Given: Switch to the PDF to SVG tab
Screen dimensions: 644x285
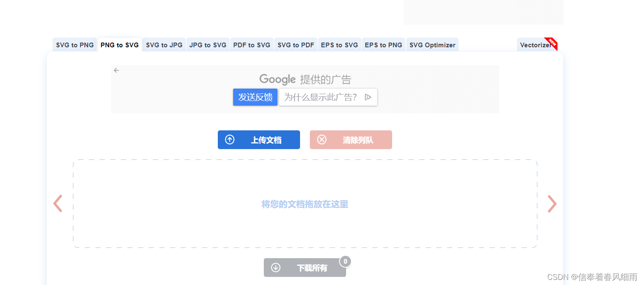Looking at the screenshot, I should pos(251,44).
